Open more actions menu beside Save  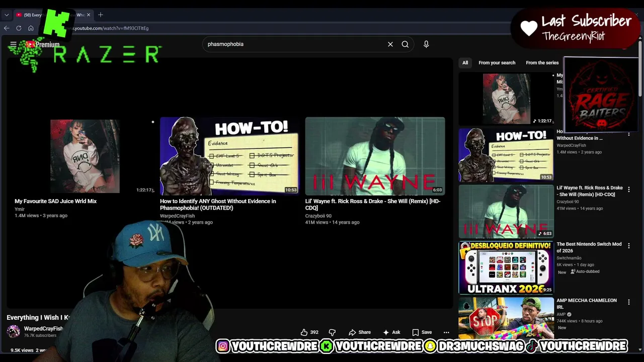[446, 332]
